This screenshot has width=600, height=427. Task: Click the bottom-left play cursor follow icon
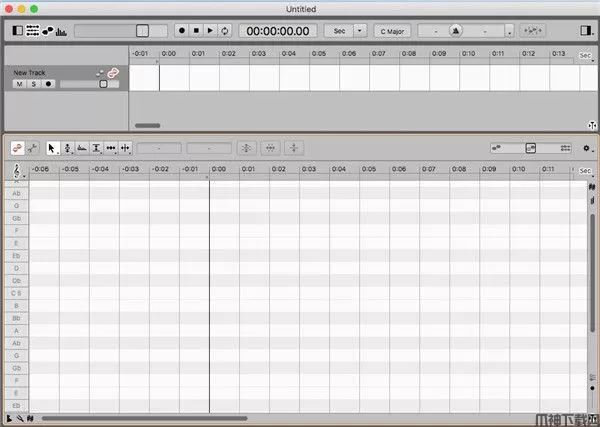click(x=9, y=419)
